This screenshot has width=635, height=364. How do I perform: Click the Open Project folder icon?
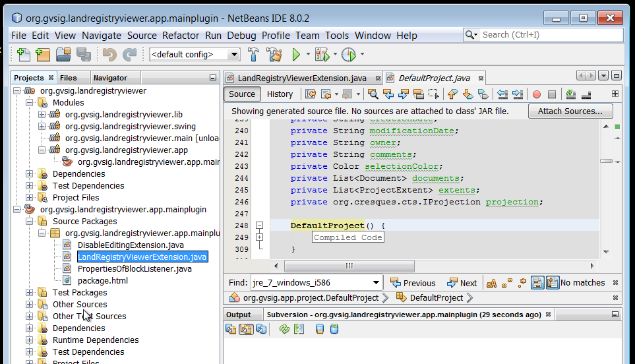click(63, 55)
